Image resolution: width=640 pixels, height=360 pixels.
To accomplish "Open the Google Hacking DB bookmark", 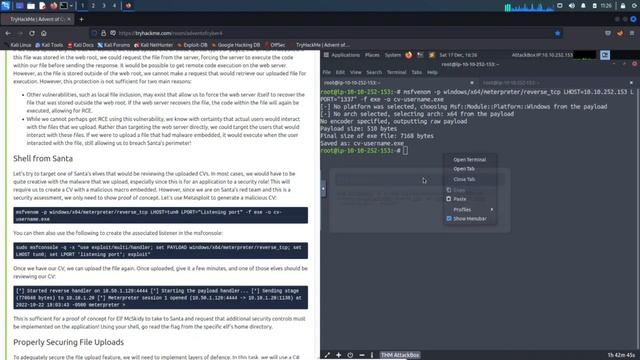I will 236,45.
